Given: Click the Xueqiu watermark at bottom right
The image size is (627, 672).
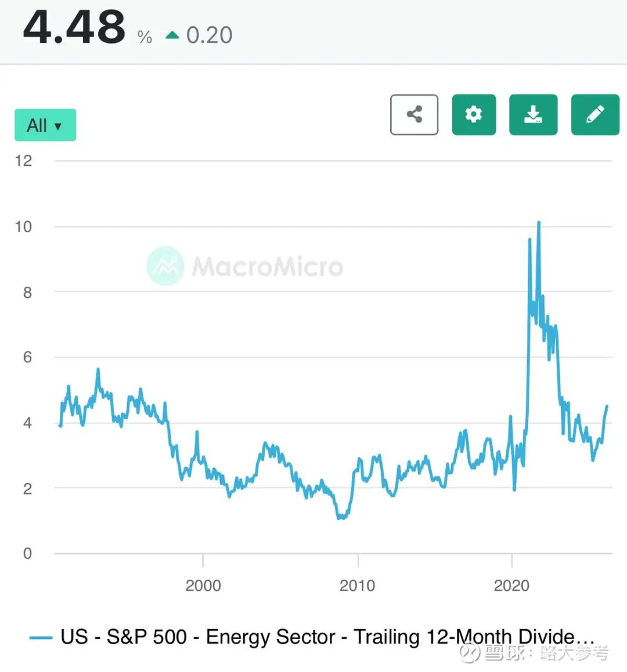Looking at the screenshot, I should click(x=534, y=653).
